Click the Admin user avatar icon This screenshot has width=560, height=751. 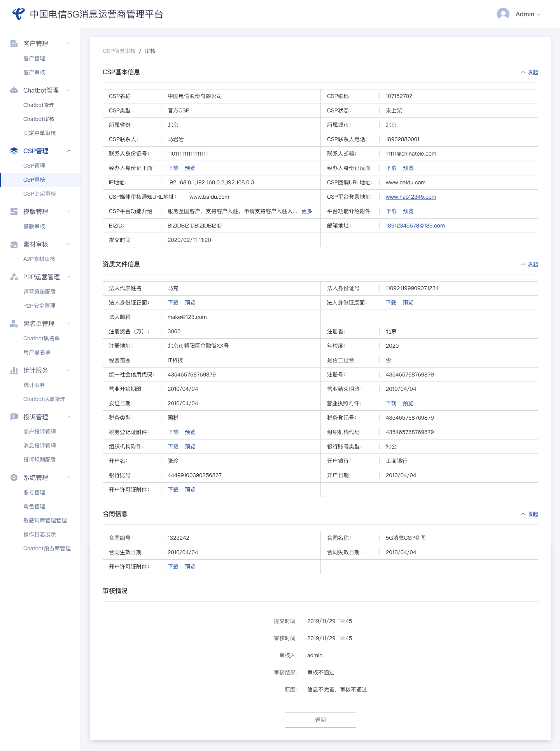click(503, 14)
